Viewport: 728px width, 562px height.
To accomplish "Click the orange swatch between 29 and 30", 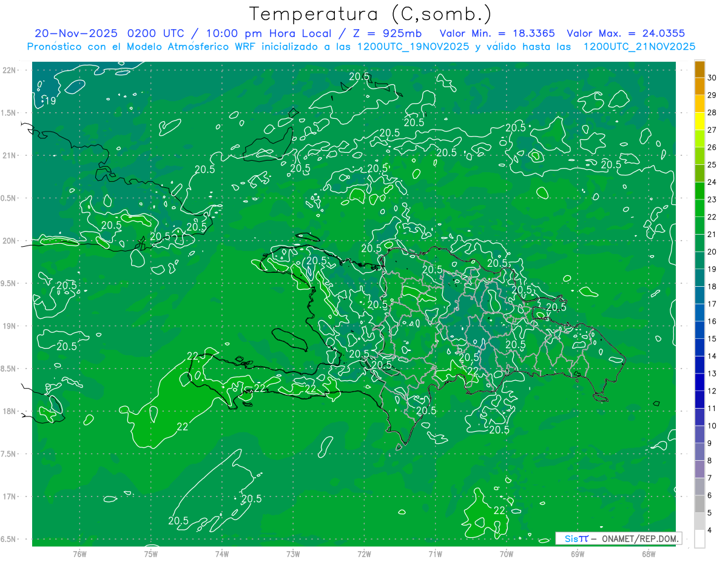I will (700, 86).
